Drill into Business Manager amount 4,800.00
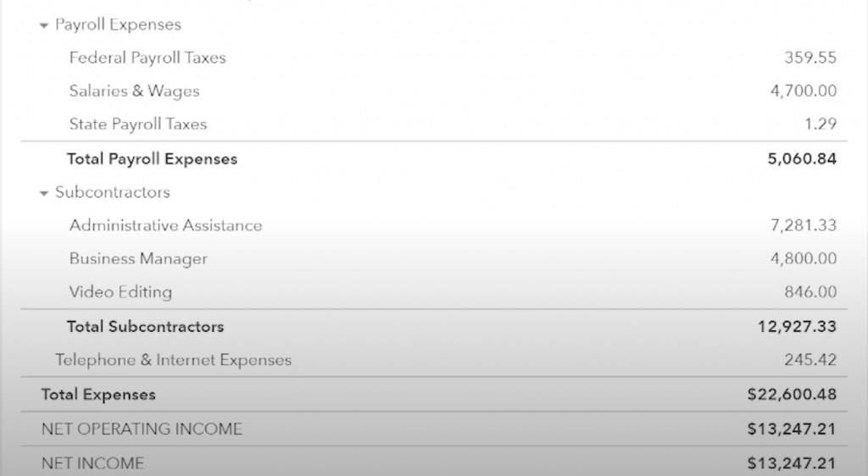The width and height of the screenshot is (868, 476). pos(804,258)
